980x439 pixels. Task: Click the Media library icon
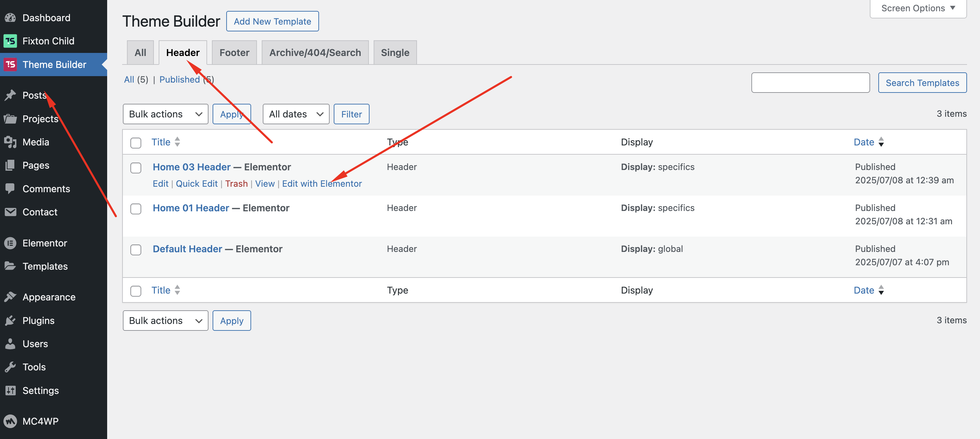[10, 142]
